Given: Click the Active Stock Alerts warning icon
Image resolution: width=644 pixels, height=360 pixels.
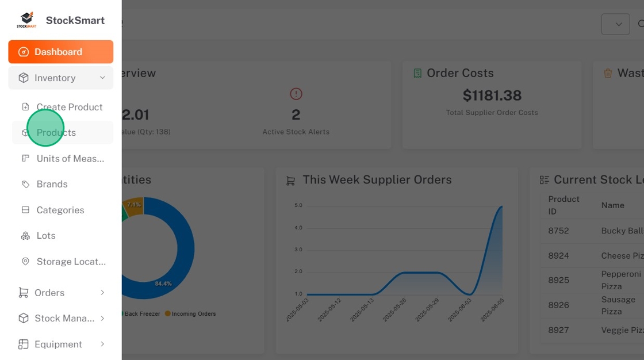Looking at the screenshot, I should click(x=296, y=94).
